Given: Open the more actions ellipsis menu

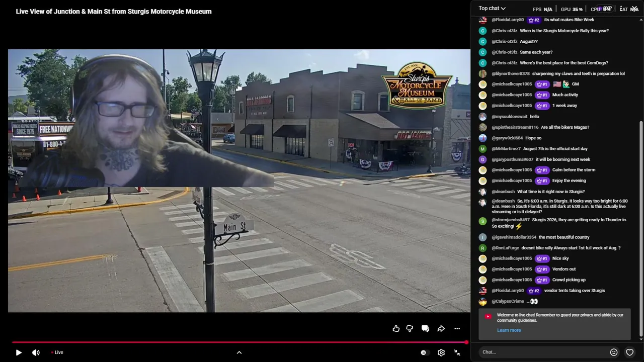Looking at the screenshot, I should tap(457, 328).
